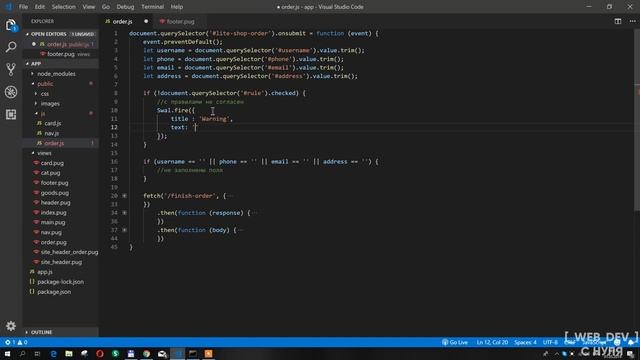This screenshot has width=640, height=360.
Task: Open order.pug in views folder
Action: (53, 242)
